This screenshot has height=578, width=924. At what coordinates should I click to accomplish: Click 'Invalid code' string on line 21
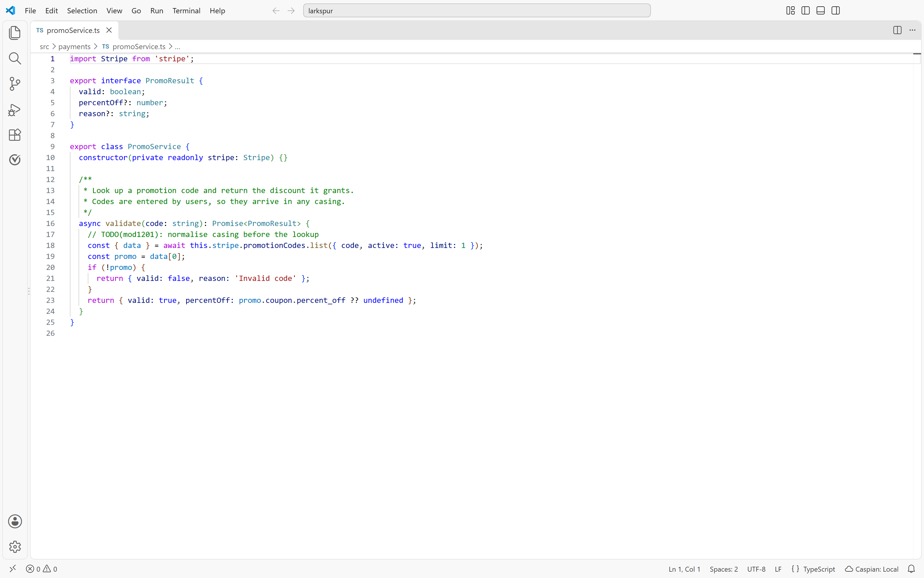pos(265,278)
